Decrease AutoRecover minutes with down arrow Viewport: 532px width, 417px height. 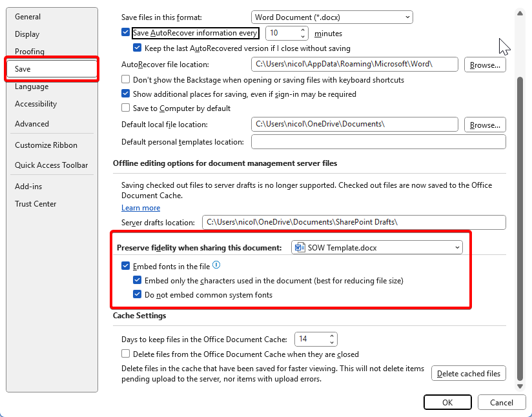click(x=303, y=36)
